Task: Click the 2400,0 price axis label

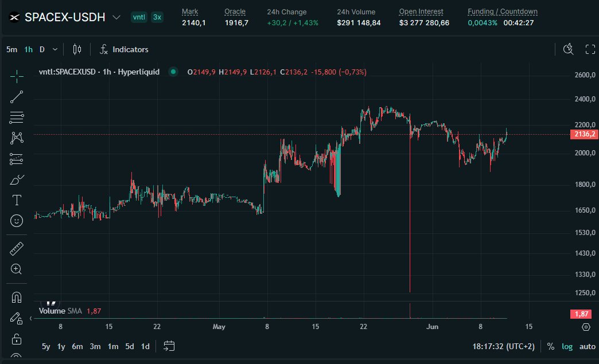Action: pyautogui.click(x=585, y=99)
